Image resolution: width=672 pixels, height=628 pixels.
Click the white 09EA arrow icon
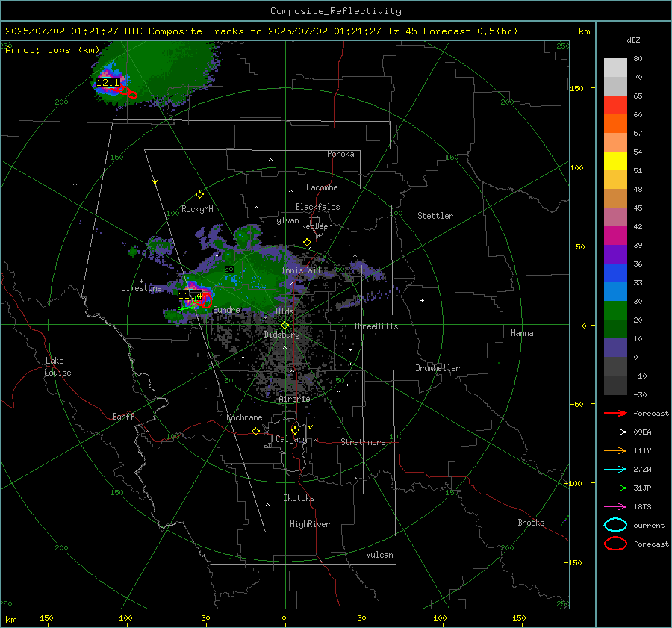(x=615, y=432)
